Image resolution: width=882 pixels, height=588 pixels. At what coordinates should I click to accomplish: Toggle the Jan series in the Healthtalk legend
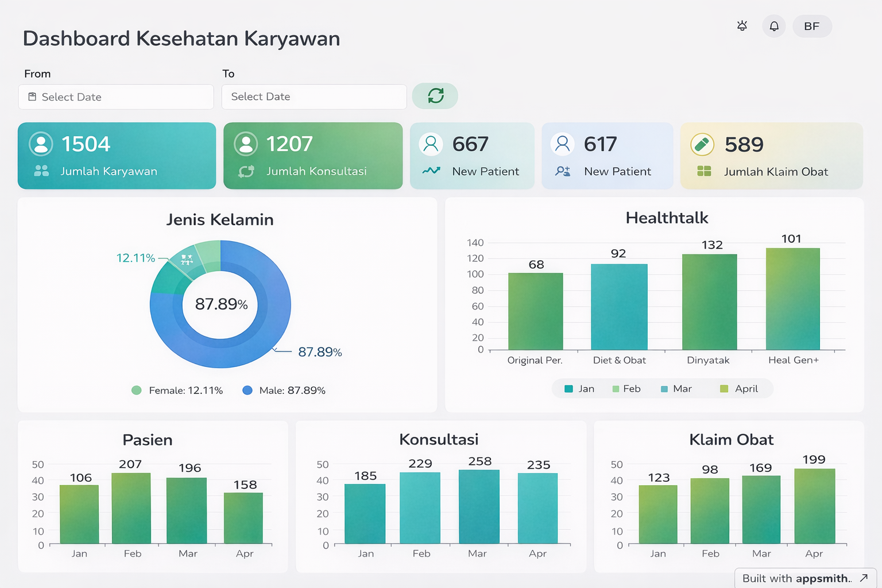[x=581, y=389]
